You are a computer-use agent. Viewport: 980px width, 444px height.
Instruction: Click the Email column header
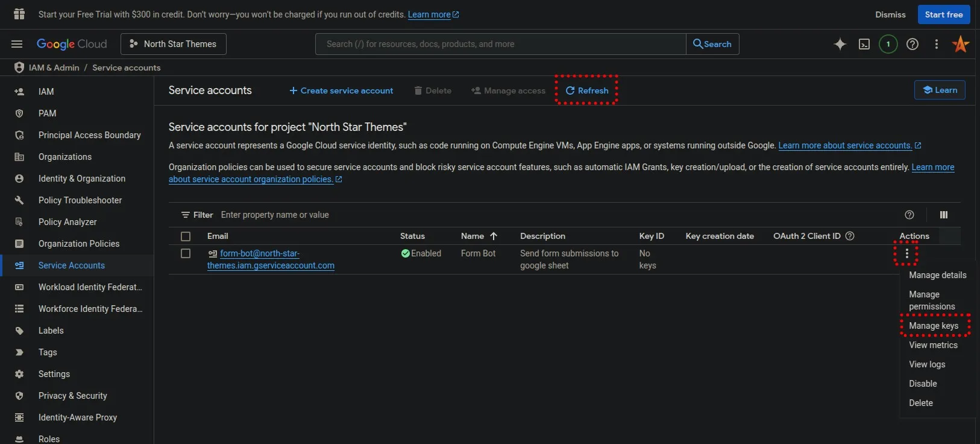[x=218, y=236]
